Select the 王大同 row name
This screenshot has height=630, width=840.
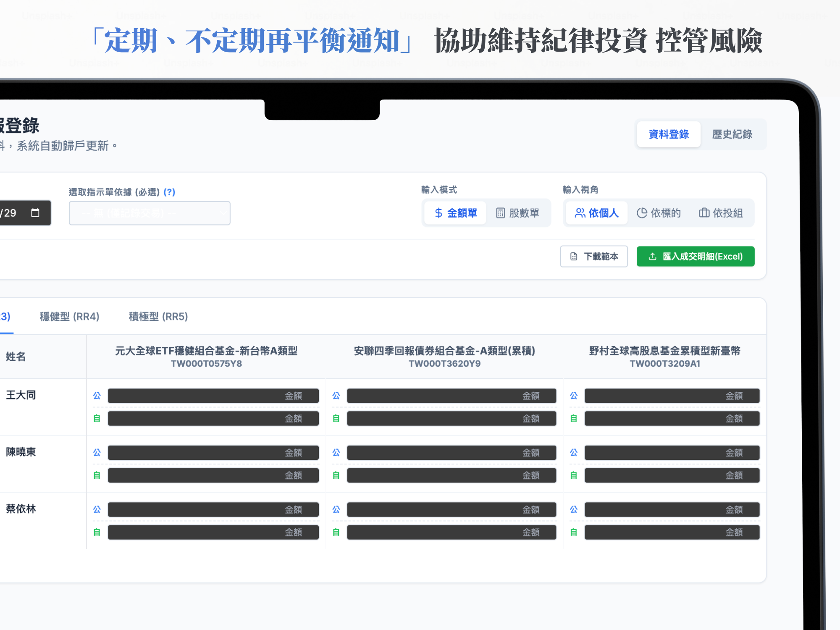(x=21, y=395)
